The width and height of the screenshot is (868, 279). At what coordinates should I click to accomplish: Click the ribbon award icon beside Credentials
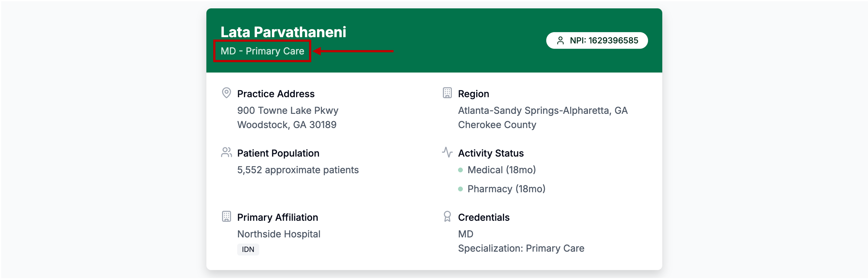coord(447,217)
